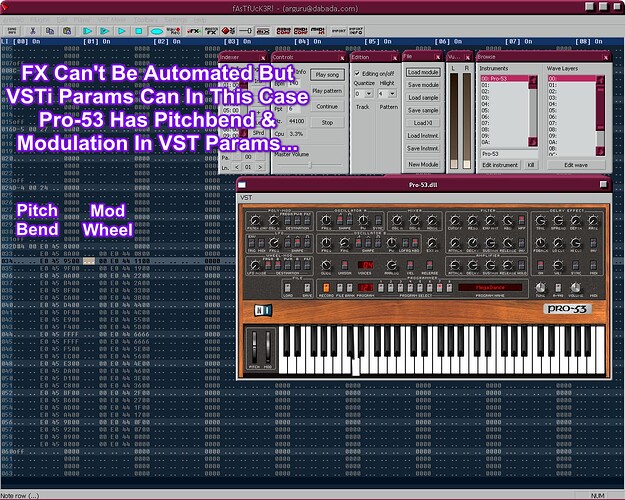Click the Ln. increase arrow in Indexer
Screen dimensions: 625x500
tap(260, 167)
